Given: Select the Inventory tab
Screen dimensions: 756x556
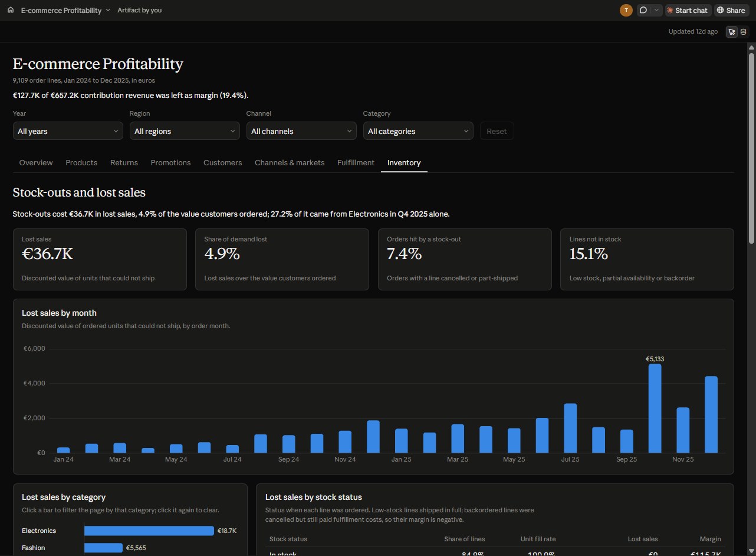Looking at the screenshot, I should [x=404, y=162].
